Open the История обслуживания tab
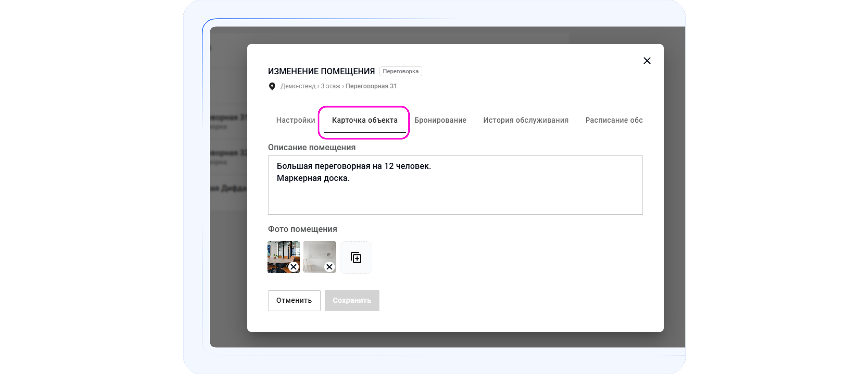 click(x=526, y=120)
